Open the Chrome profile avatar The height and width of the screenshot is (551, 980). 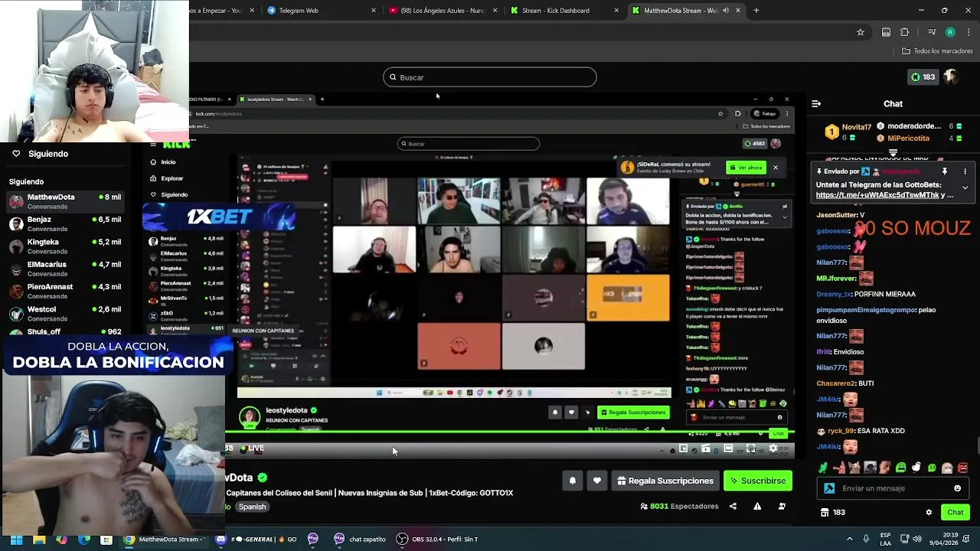[950, 32]
